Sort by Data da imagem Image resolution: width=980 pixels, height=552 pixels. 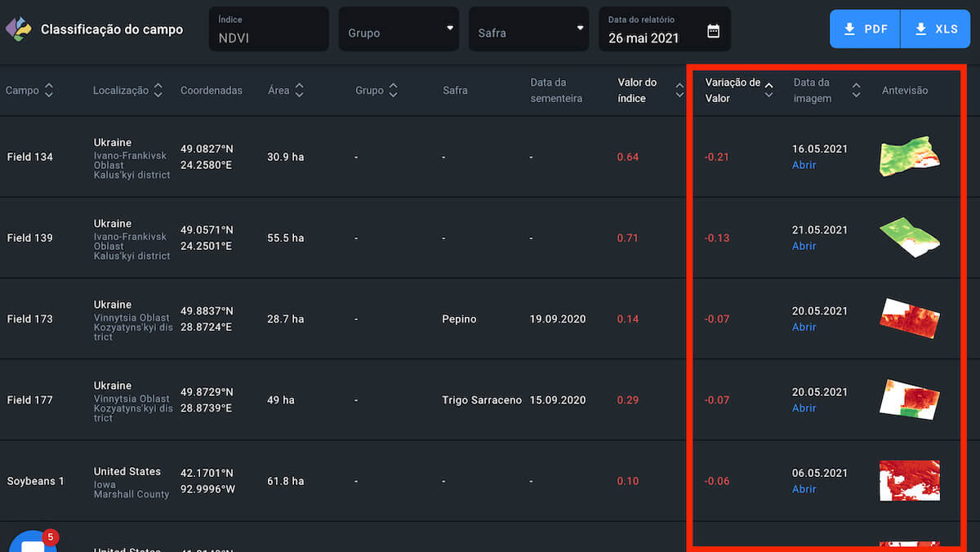point(856,91)
